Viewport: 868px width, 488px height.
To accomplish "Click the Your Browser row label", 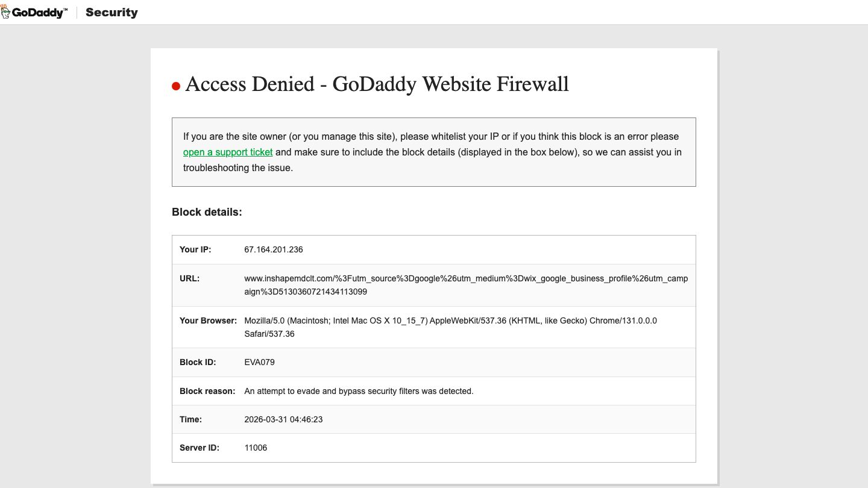I will point(208,321).
